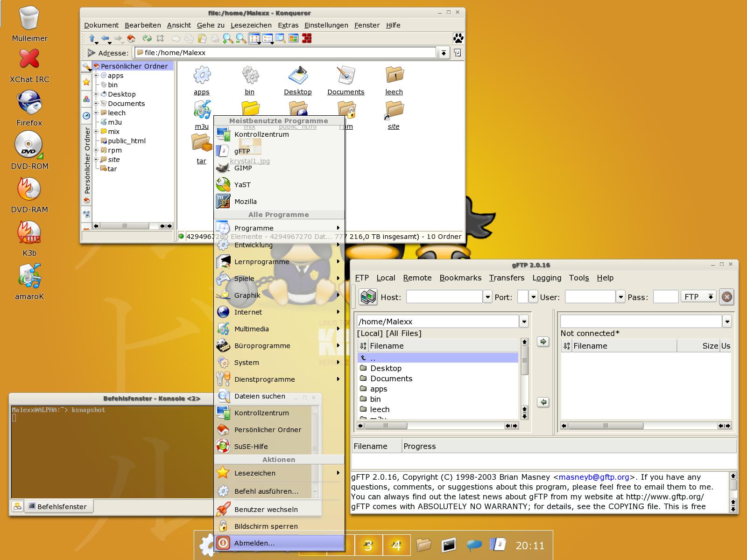
Task: Click the Konqueror paw logo icon
Action: tap(458, 38)
